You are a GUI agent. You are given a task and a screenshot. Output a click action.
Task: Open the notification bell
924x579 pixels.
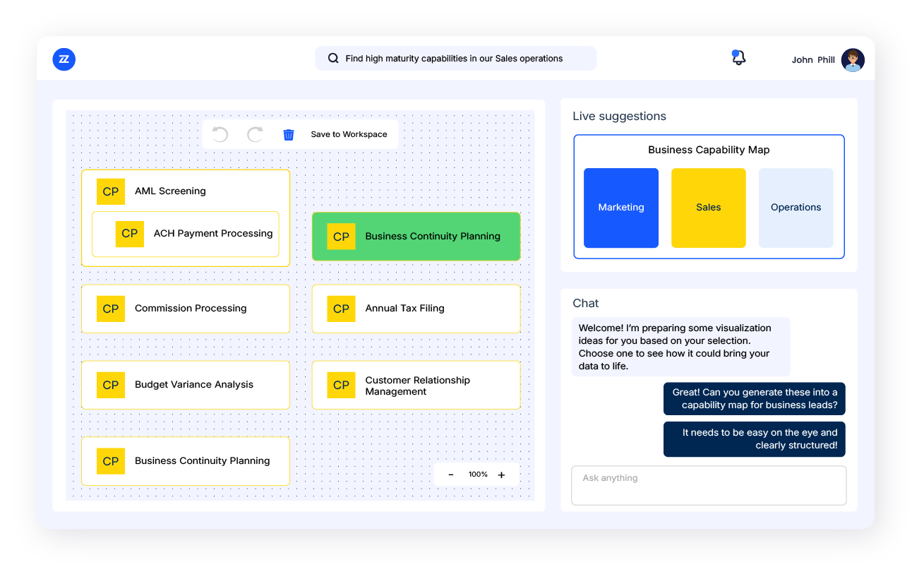coord(738,59)
